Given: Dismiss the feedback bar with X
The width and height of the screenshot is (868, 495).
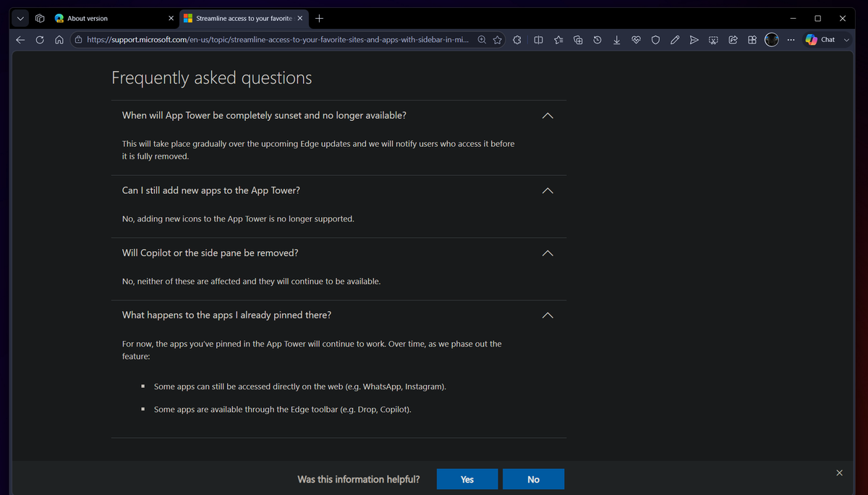Looking at the screenshot, I should (x=839, y=473).
